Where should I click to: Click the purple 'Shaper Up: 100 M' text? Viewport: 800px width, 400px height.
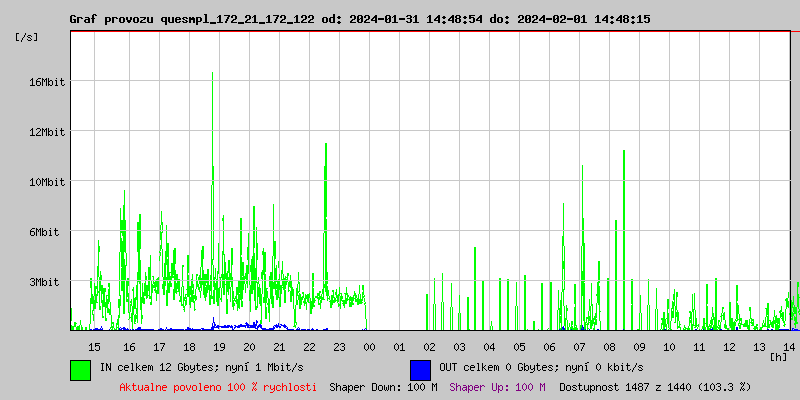tap(497, 387)
